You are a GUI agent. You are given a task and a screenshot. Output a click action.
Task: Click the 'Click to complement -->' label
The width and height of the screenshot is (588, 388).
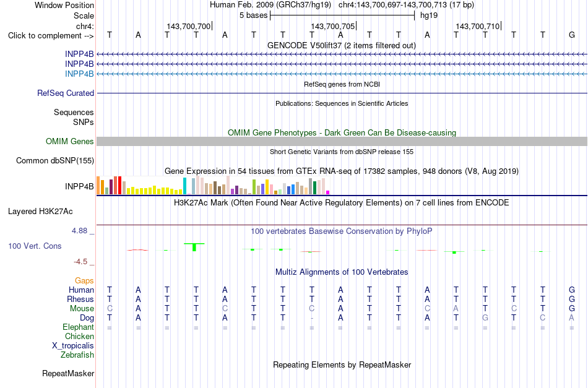(51, 36)
